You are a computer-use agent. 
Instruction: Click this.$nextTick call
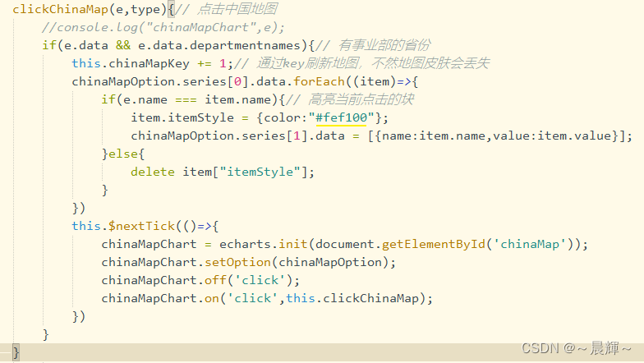click(x=123, y=226)
